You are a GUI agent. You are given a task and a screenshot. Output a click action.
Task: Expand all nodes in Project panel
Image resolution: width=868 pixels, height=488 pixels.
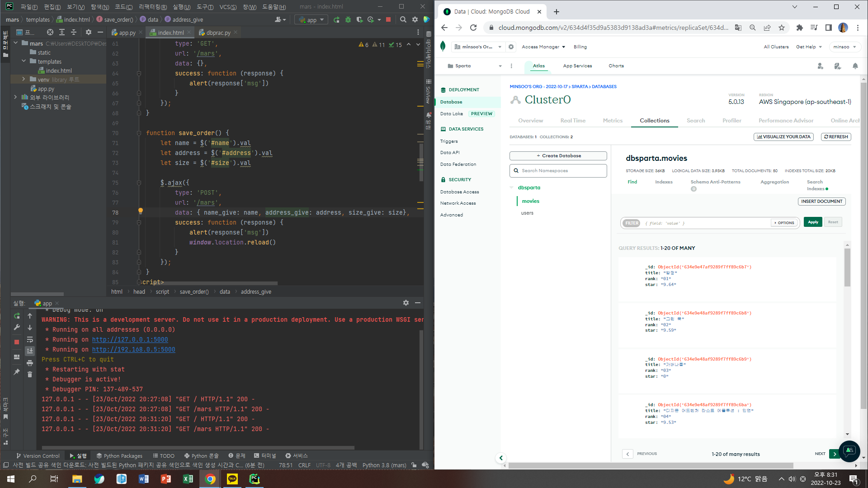(x=62, y=32)
